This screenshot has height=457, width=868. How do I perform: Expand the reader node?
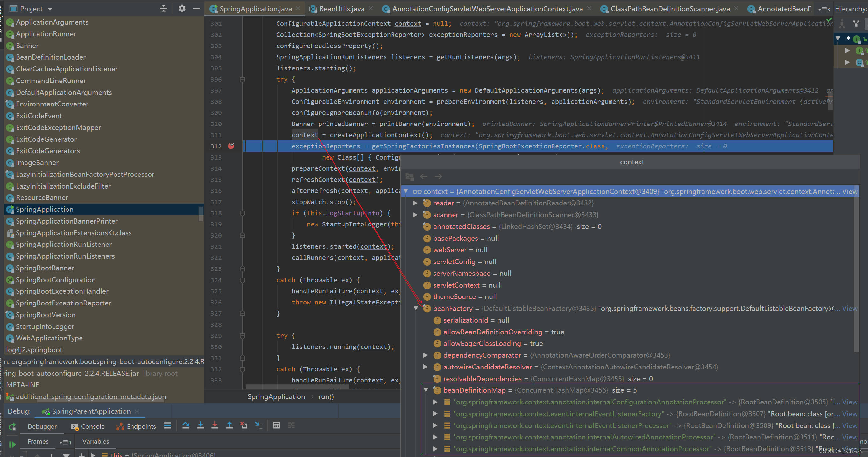pos(415,203)
